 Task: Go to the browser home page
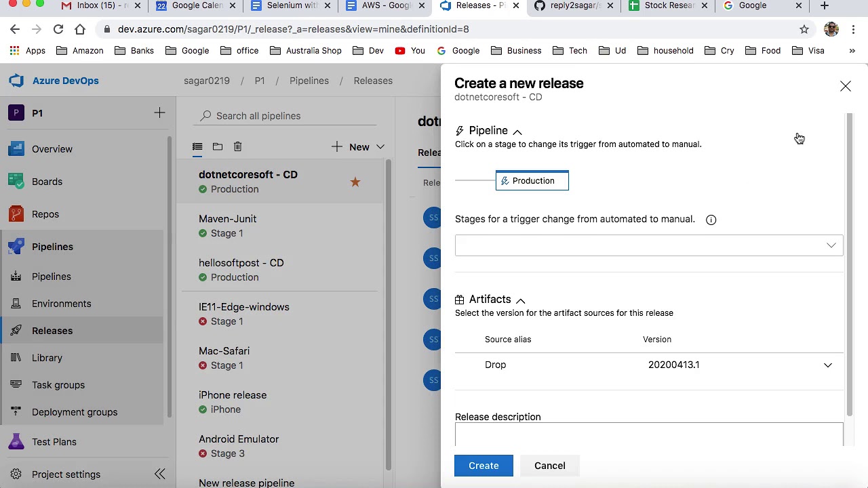80,29
